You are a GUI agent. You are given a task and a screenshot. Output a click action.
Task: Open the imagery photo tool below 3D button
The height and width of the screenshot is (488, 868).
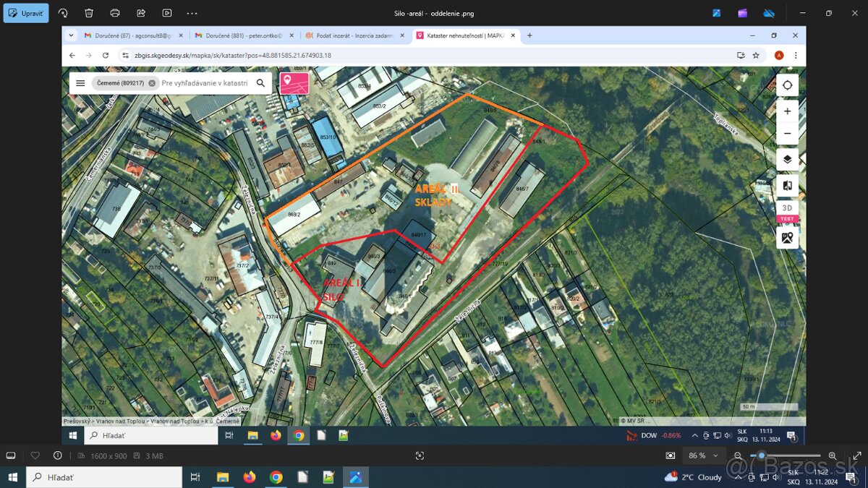pyautogui.click(x=787, y=237)
